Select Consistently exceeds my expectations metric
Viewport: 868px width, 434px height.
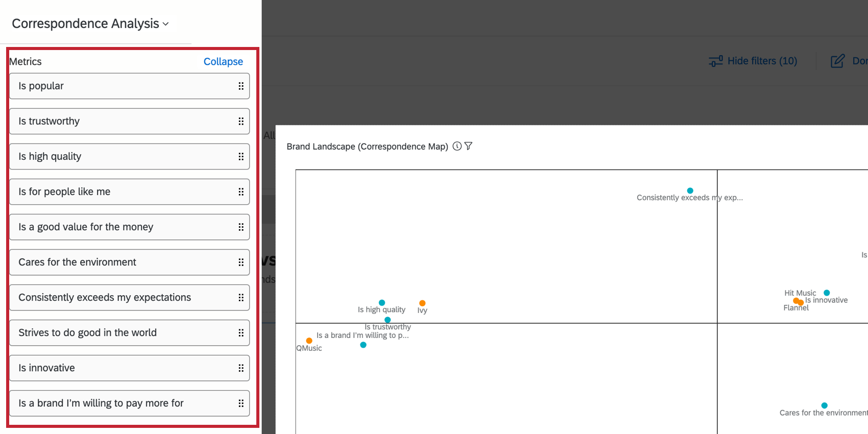(130, 297)
